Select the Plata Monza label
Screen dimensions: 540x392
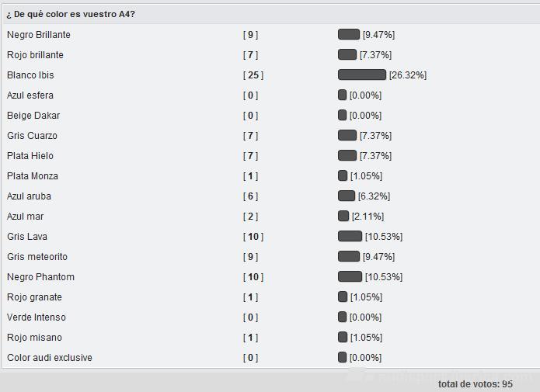point(33,176)
